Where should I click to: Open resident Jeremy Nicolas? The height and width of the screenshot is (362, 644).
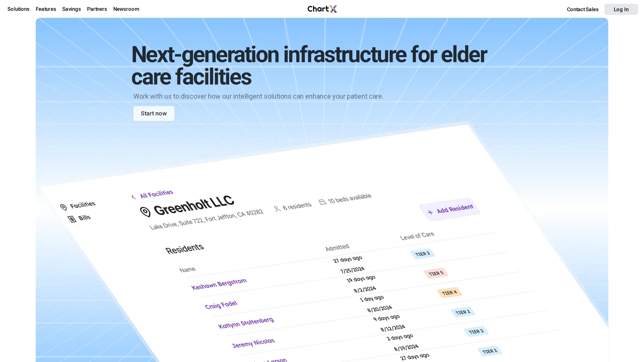pos(253,343)
